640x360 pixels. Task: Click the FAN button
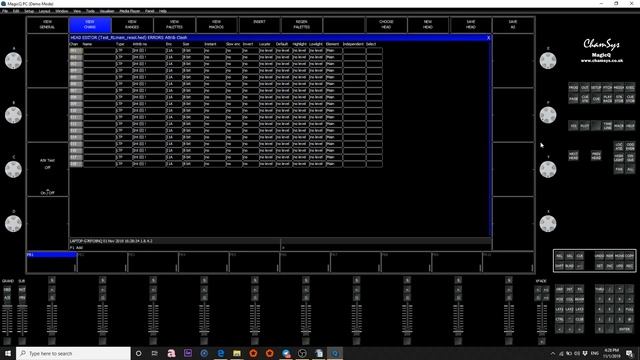pos(619,169)
